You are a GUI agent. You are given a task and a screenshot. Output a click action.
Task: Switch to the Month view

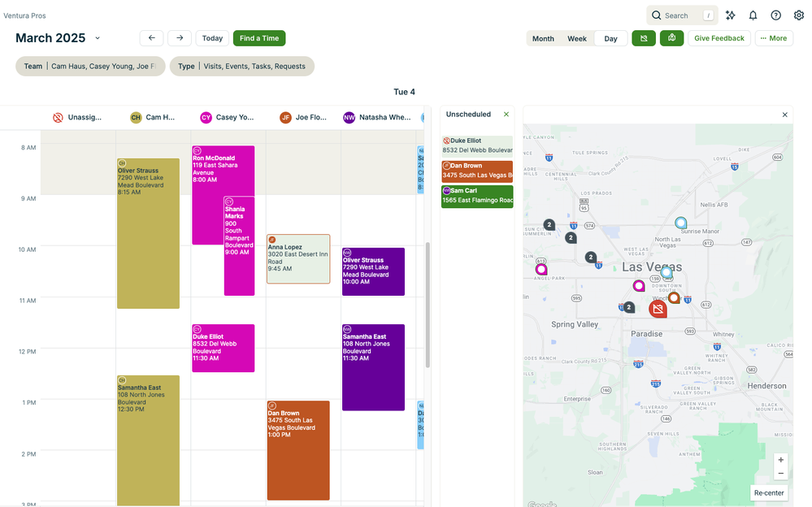(543, 38)
